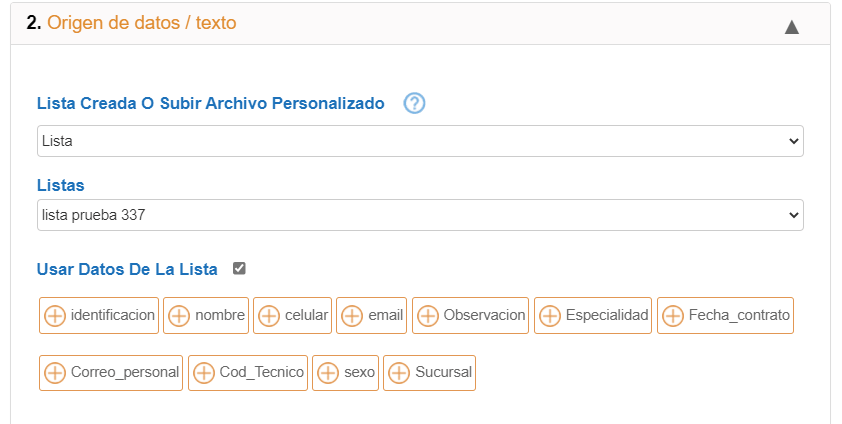Insert the Correo_personal field tag

point(111,372)
